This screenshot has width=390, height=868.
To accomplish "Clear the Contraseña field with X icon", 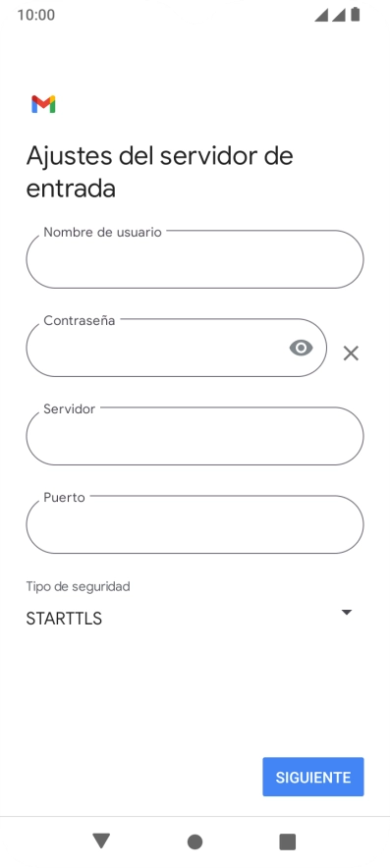I will pos(351,353).
